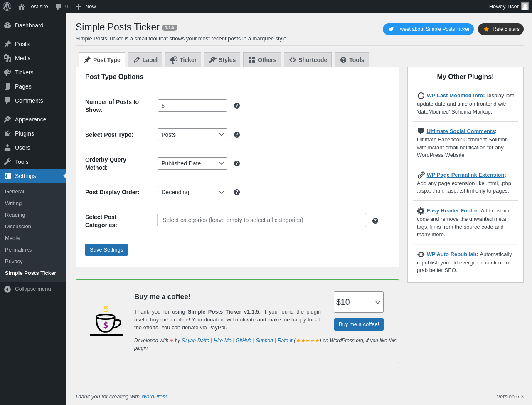The image size is (532, 405).
Task: Expand the $10 donation amount dropdown
Action: (358, 302)
